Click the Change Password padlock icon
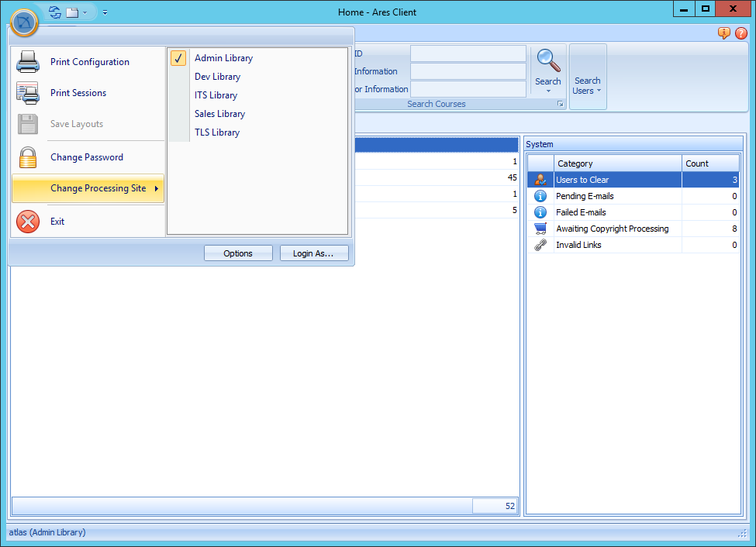The height and width of the screenshot is (547, 756). (x=28, y=157)
